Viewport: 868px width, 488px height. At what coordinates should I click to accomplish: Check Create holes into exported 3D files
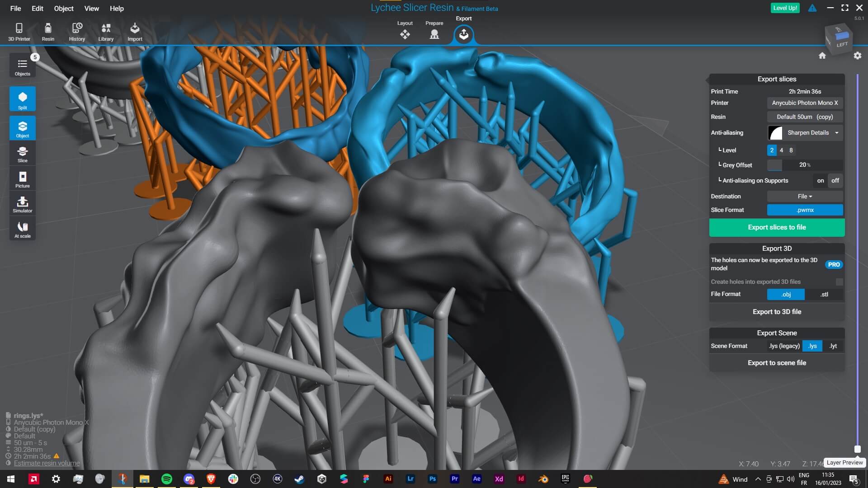click(839, 282)
